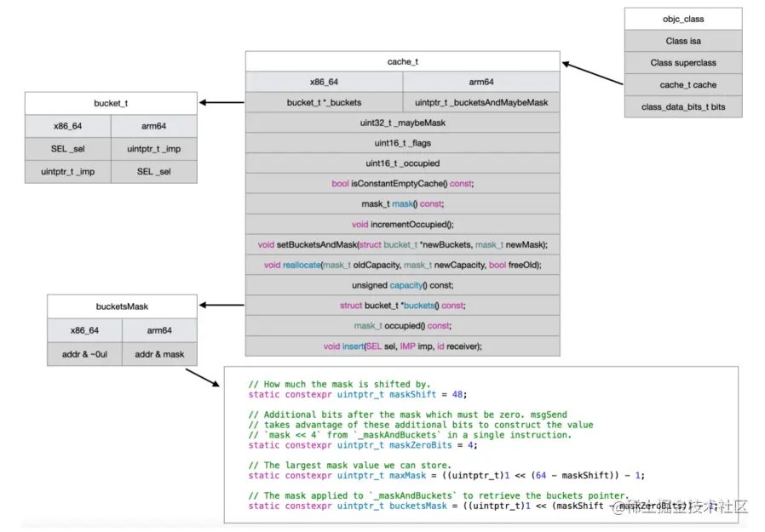Click the objc_class table title
The height and width of the screenshot is (532, 765).
(x=683, y=19)
